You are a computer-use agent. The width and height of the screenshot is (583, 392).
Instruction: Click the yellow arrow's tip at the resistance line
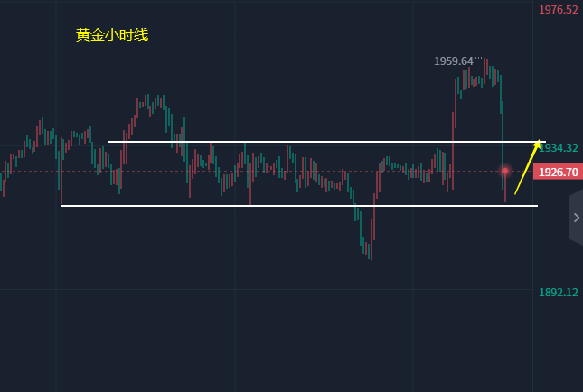[x=539, y=142]
